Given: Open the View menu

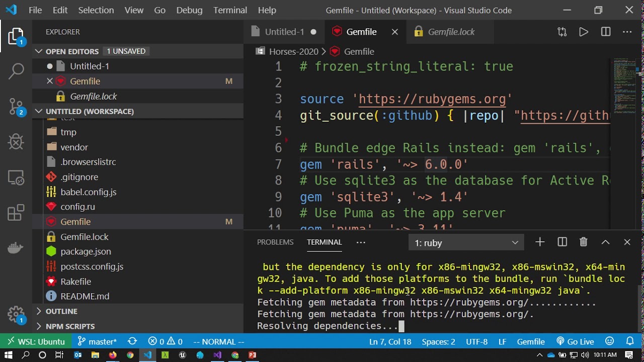Looking at the screenshot, I should (134, 10).
